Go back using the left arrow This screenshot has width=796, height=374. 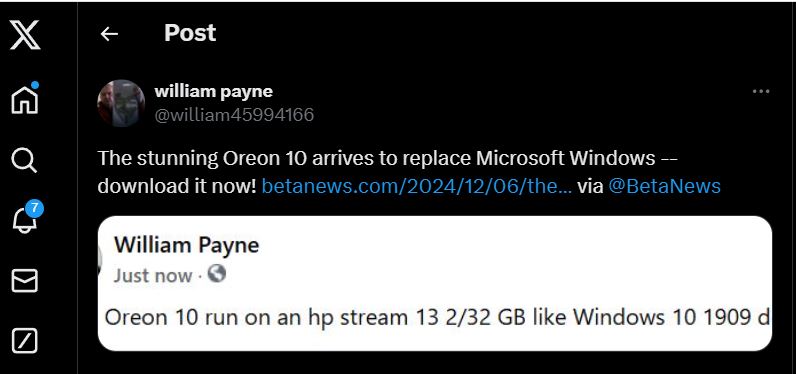(109, 34)
